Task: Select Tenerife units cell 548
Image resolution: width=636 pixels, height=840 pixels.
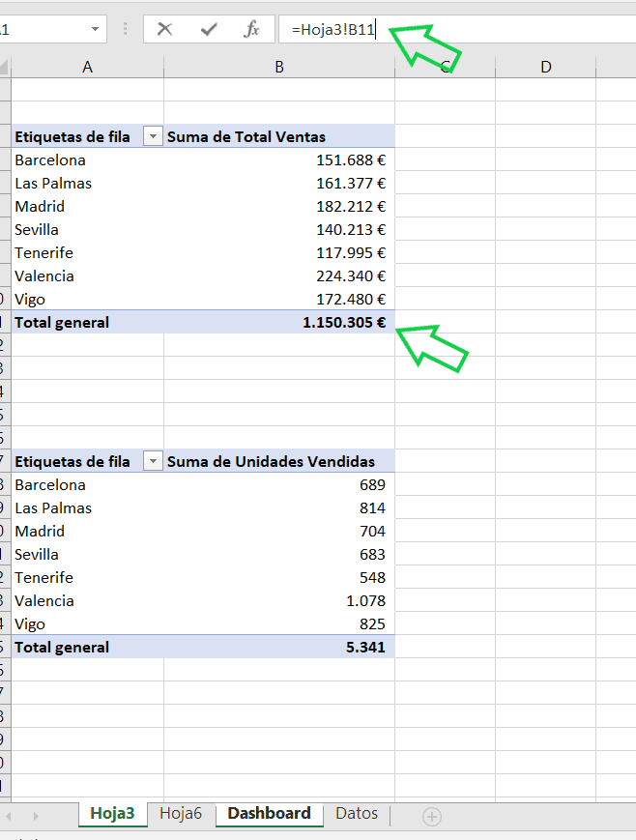Action: (x=279, y=577)
